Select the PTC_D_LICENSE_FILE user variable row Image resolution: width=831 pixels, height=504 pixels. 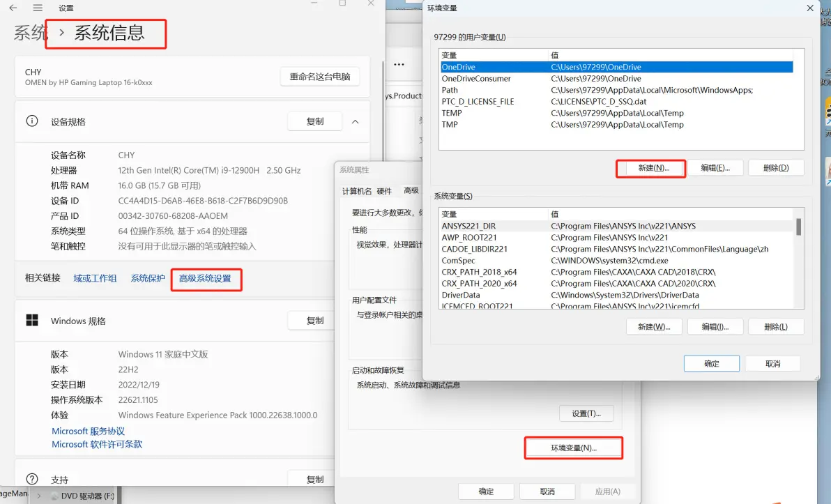coord(616,102)
